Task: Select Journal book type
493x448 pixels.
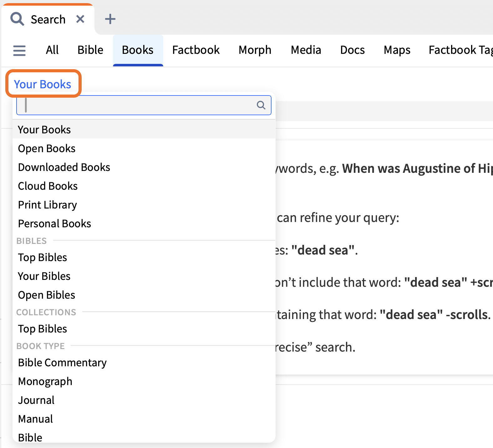Action: pos(144,400)
